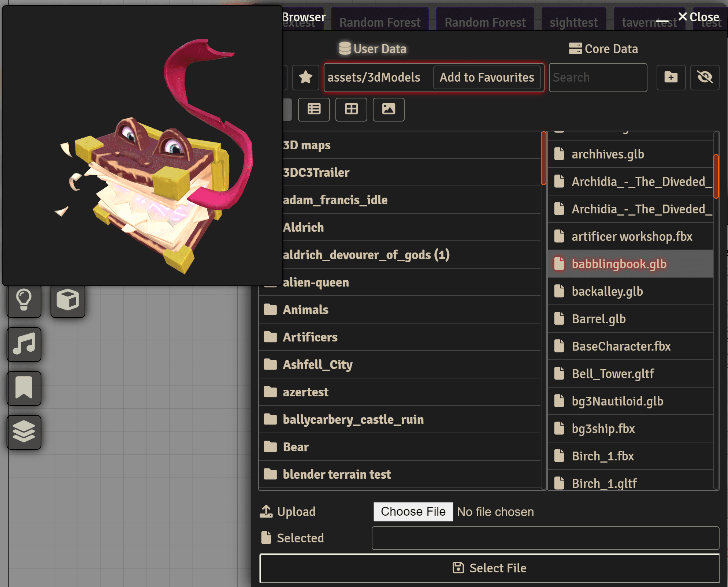Open the Ashfell_City folder
Screen dimensions: 728x587
317,364
